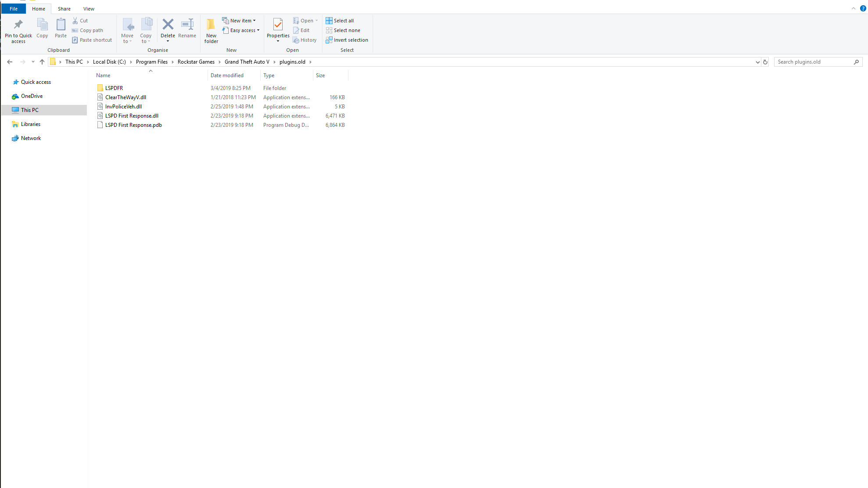This screenshot has height=488, width=868.
Task: Expand the address bar history dropdown
Action: pyautogui.click(x=757, y=62)
